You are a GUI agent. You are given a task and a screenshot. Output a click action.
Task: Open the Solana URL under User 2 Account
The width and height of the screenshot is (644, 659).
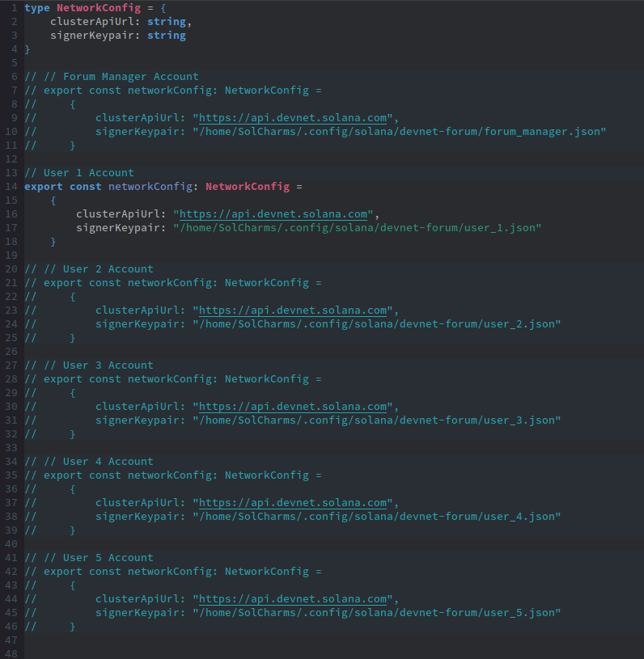point(294,310)
